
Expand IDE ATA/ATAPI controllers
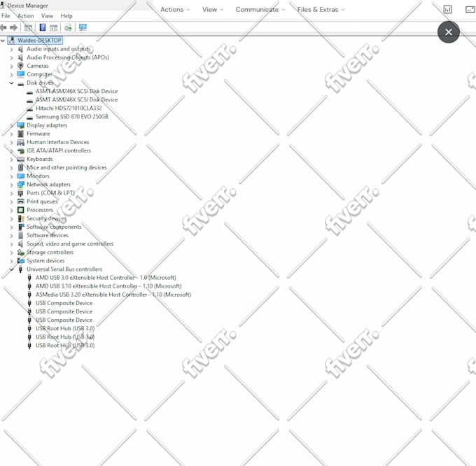point(11,151)
